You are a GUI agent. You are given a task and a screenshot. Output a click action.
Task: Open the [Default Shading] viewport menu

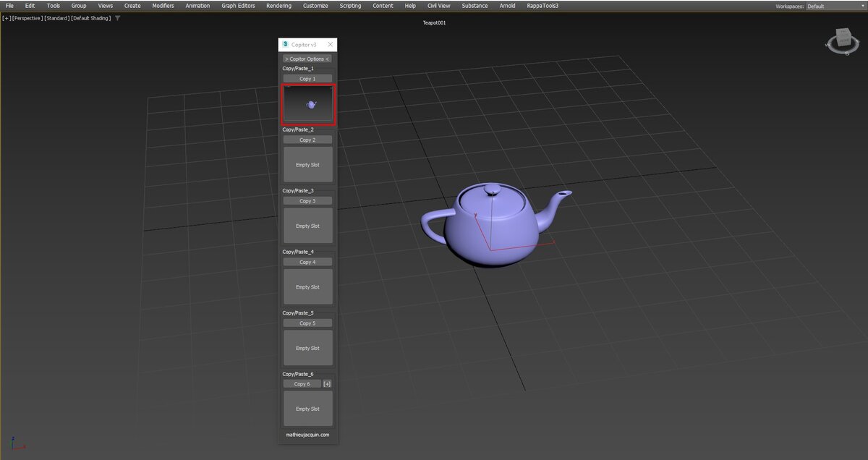pos(91,18)
